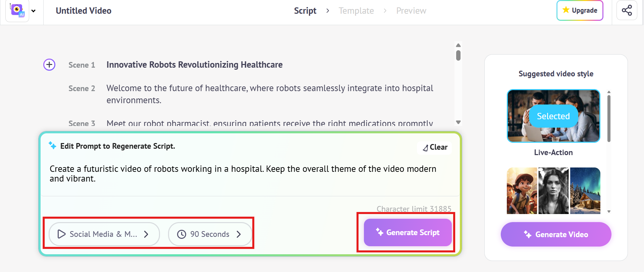Viewport: 644px width, 272px height.
Task: Switch to the Preview step
Action: tap(411, 11)
